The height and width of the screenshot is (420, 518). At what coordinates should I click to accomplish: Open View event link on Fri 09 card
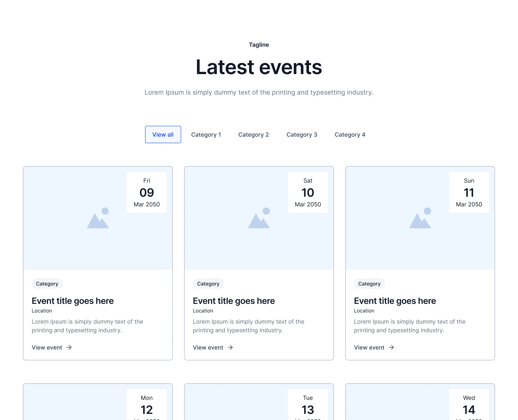click(x=52, y=347)
